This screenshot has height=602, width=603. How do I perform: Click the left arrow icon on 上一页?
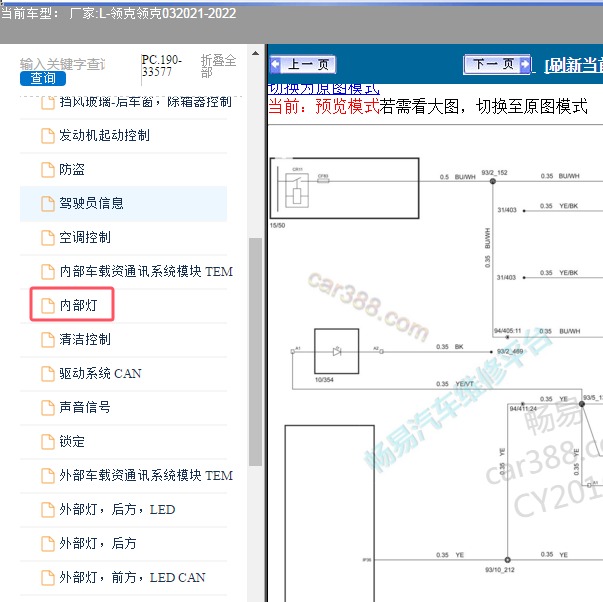tap(275, 64)
